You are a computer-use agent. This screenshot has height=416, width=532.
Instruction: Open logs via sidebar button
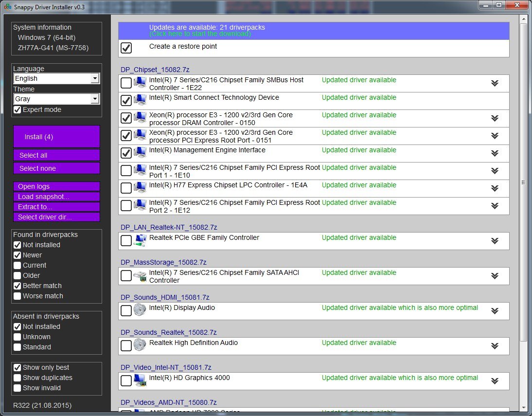coord(57,186)
